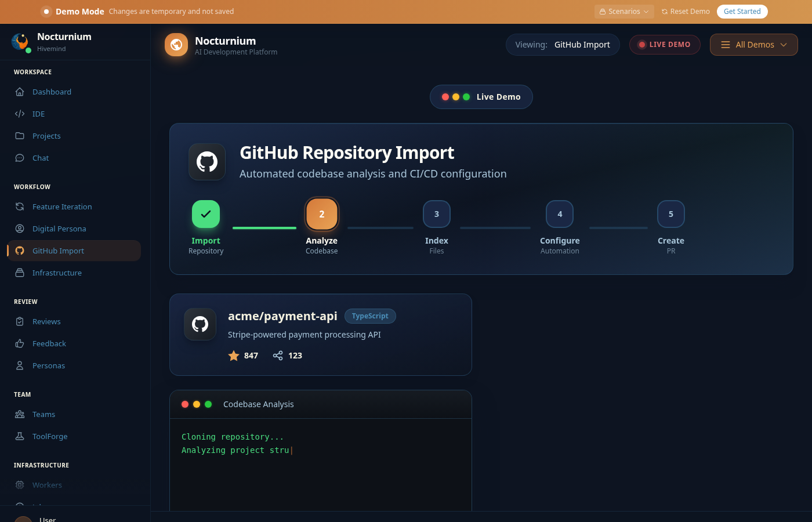
Task: Open Dashboard in the sidebar
Action: click(x=74, y=92)
